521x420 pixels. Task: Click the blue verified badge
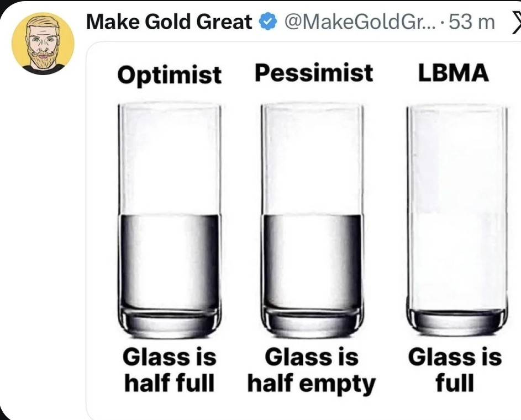click(x=268, y=22)
